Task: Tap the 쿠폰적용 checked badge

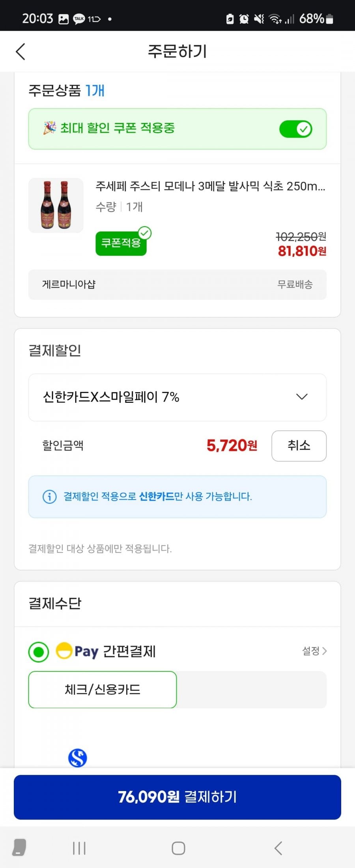Action: pos(121,242)
